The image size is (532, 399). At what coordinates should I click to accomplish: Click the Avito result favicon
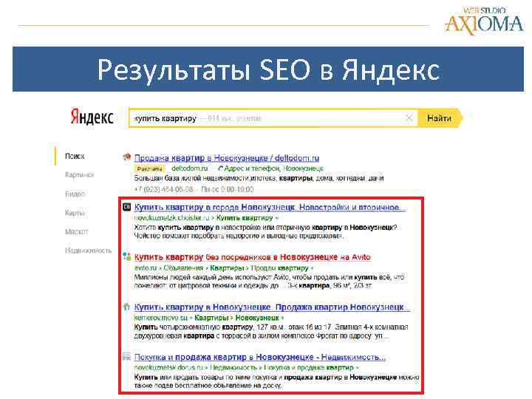point(126,256)
